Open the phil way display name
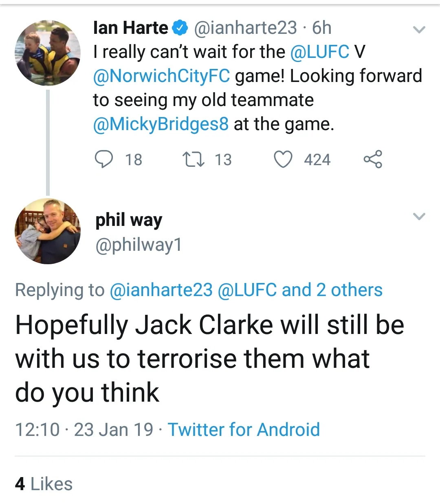 coord(129,220)
